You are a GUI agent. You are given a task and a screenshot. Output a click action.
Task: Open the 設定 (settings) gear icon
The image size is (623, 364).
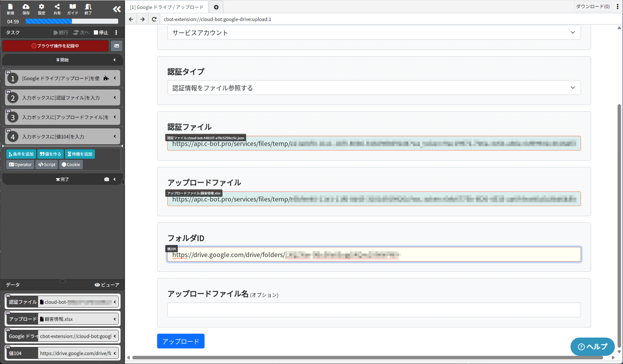click(x=42, y=9)
